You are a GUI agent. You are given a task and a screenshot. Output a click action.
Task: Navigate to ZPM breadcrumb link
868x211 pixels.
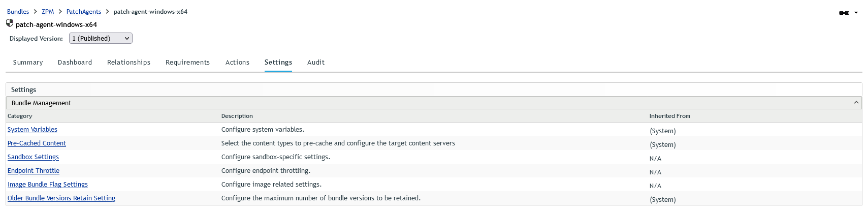coord(48,12)
